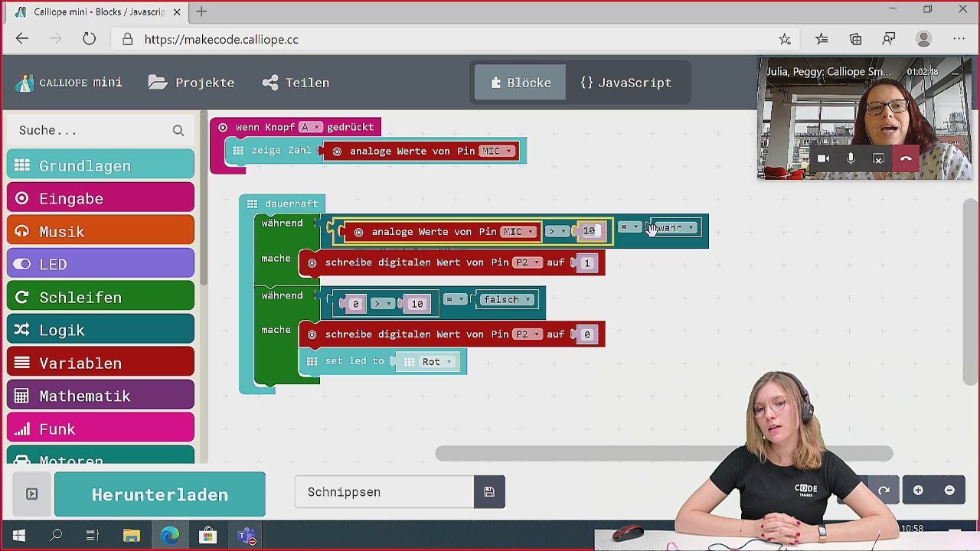Screen dimensions: 980x551
Task: Open the LED block category
Action: click(x=100, y=264)
